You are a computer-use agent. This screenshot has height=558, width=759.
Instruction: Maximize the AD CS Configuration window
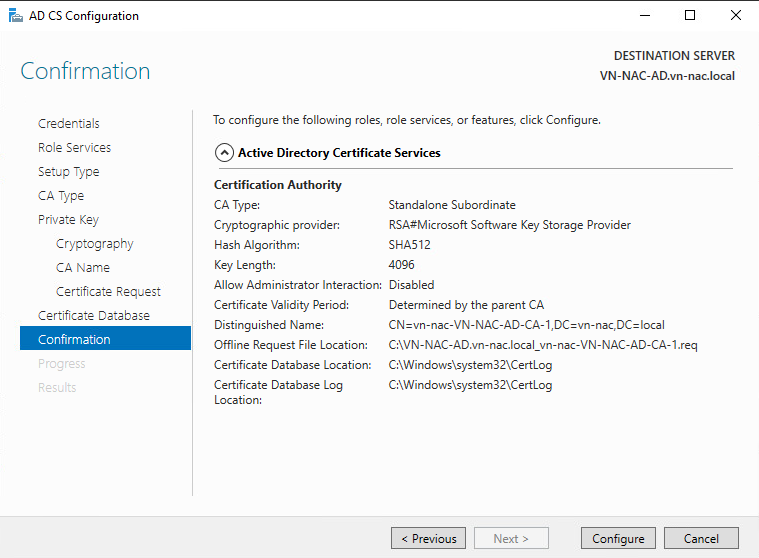[x=690, y=16]
